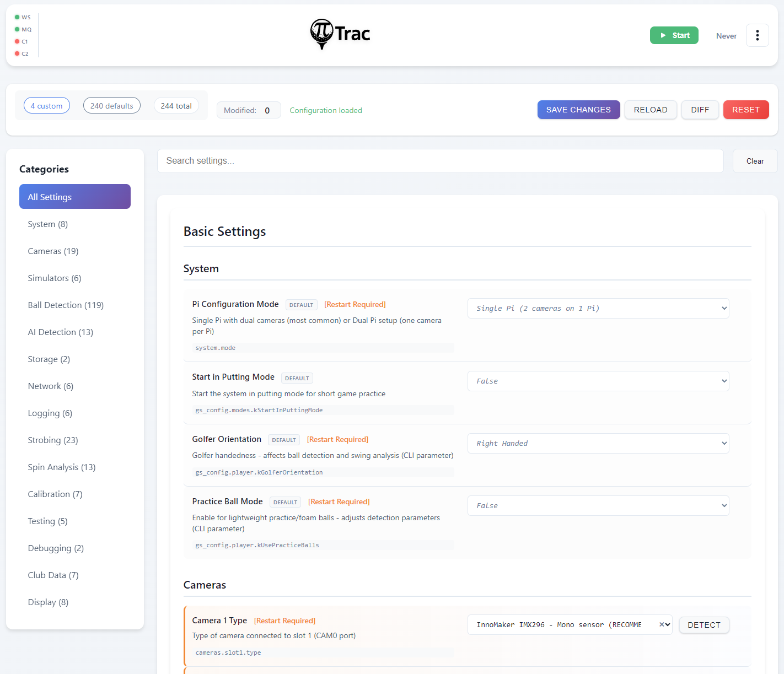The image size is (784, 674).
Task: Go to the Calibration (7) category
Action: [x=55, y=494]
